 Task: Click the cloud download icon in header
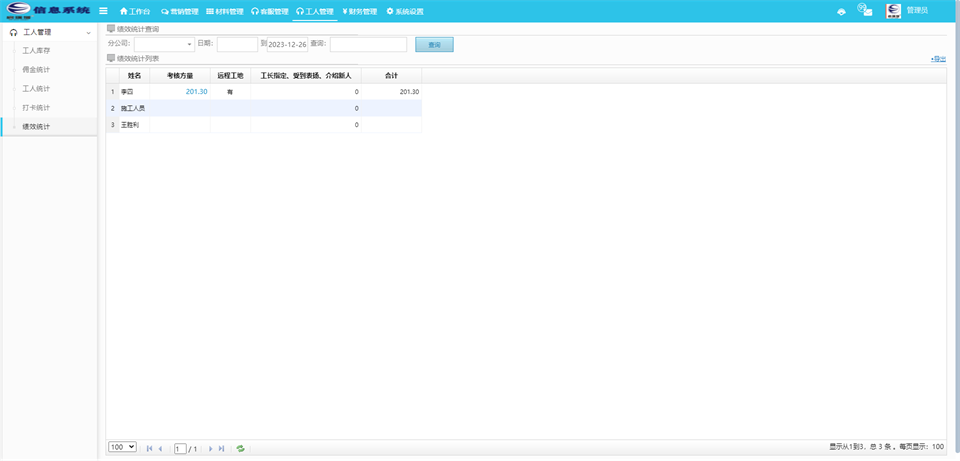coord(841,11)
